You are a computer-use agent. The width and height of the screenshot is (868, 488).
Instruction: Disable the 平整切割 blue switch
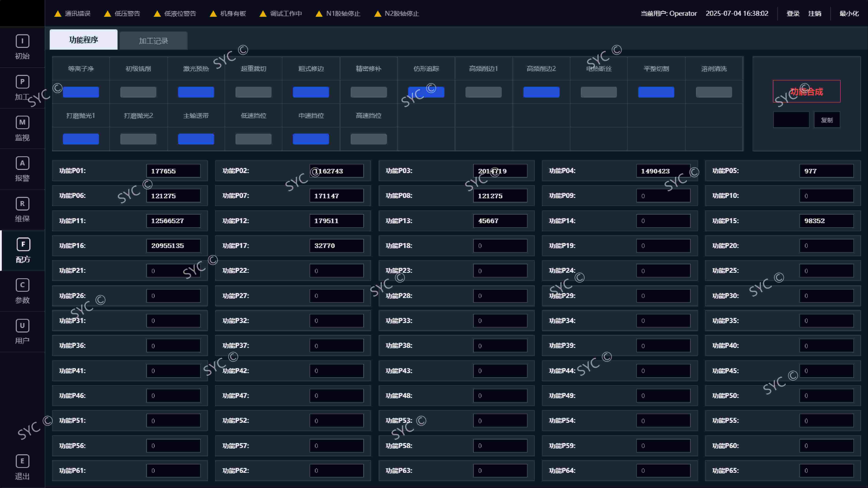656,92
